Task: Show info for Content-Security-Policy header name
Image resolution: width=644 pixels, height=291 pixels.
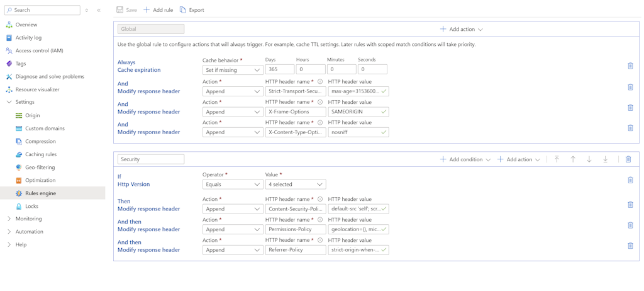Action: (x=320, y=200)
